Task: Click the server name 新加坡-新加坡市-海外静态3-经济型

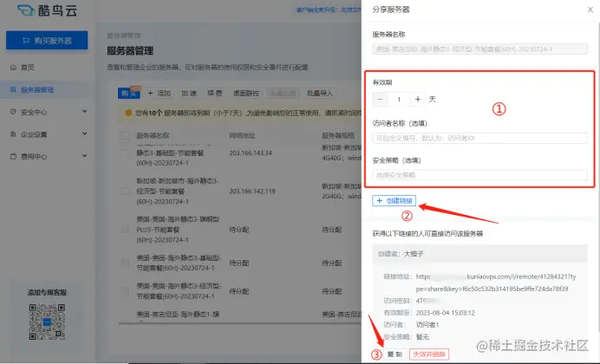Action: pyautogui.click(x=178, y=191)
